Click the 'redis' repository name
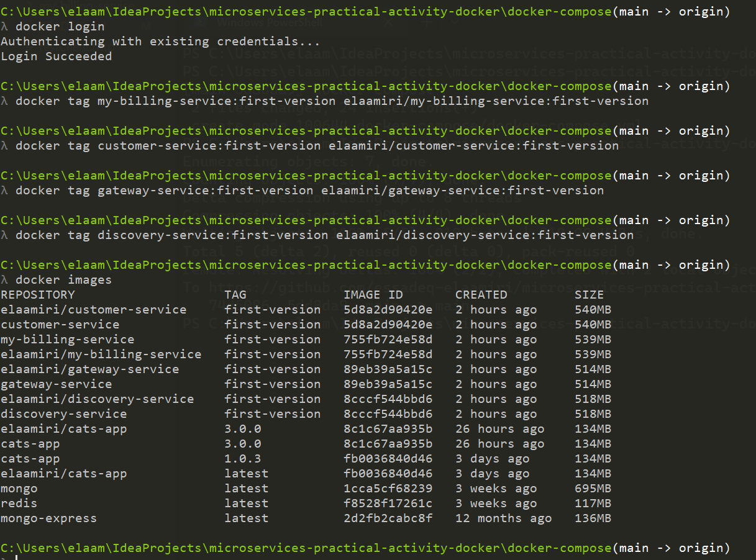 tap(19, 504)
